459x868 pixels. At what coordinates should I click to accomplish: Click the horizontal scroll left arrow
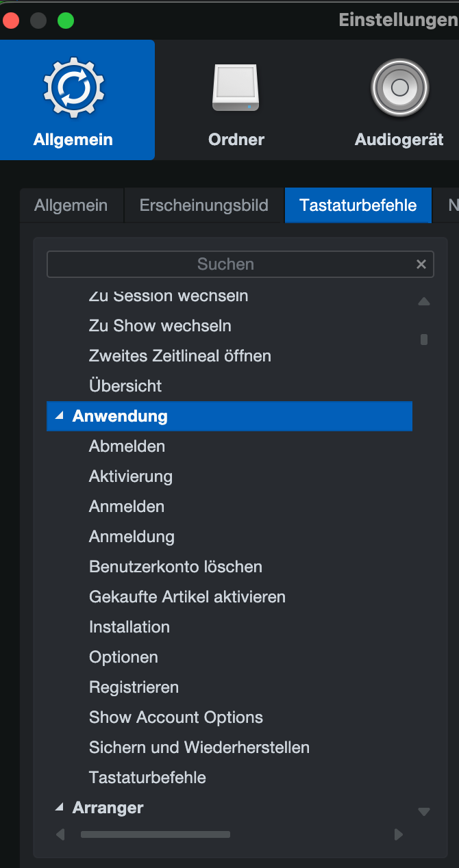pos(60,834)
